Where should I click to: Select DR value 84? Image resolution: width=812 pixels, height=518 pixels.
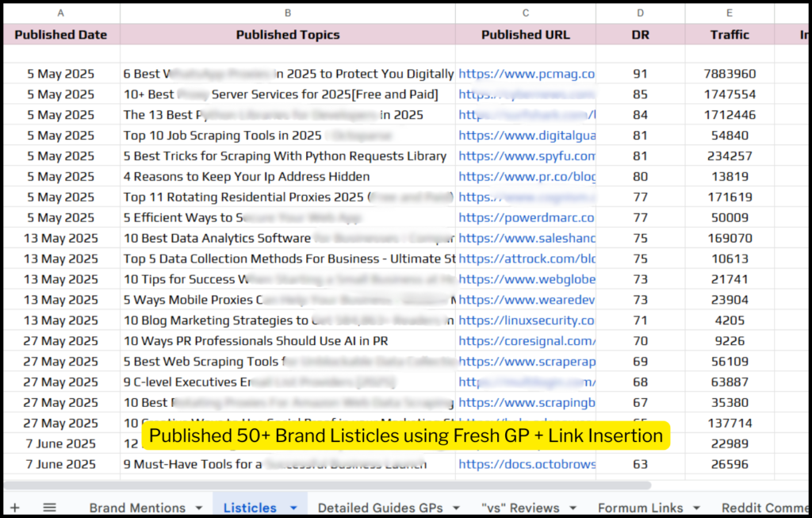641,115
